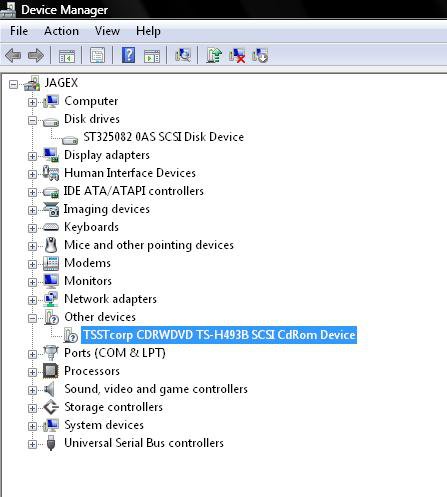Click the Ports (COM & LPT) icon
Screen dimensions: 447x497
pos(51,353)
